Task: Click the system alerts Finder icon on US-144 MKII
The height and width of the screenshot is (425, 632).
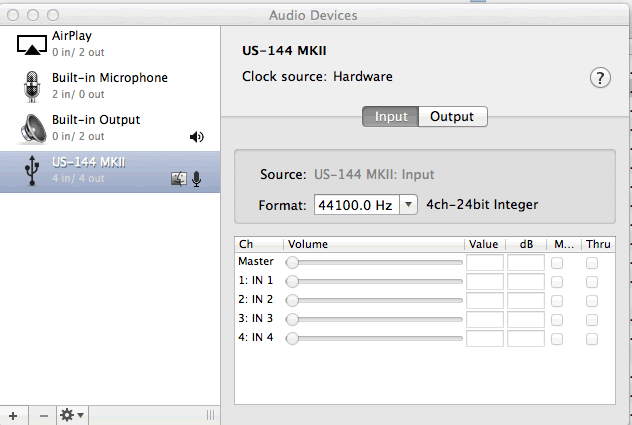Action: click(179, 179)
